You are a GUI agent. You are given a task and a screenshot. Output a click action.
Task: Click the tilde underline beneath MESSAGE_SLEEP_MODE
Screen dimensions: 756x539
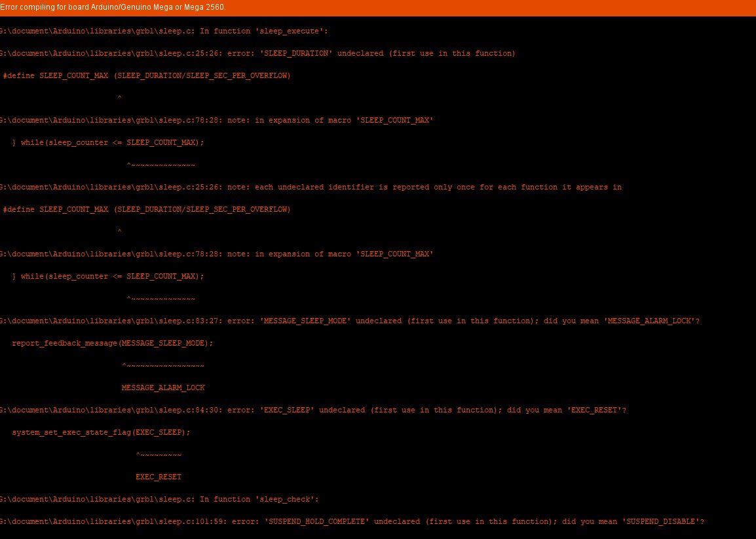coord(163,365)
